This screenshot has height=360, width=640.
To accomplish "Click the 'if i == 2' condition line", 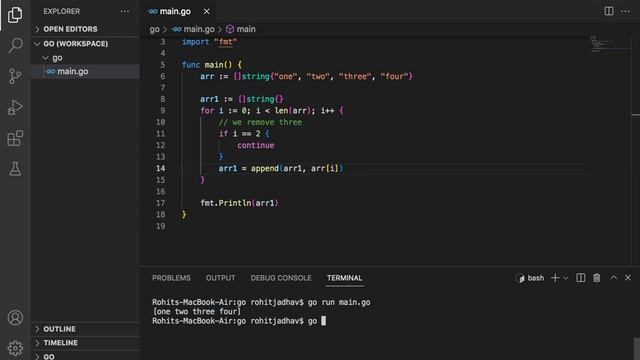I will 244,134.
